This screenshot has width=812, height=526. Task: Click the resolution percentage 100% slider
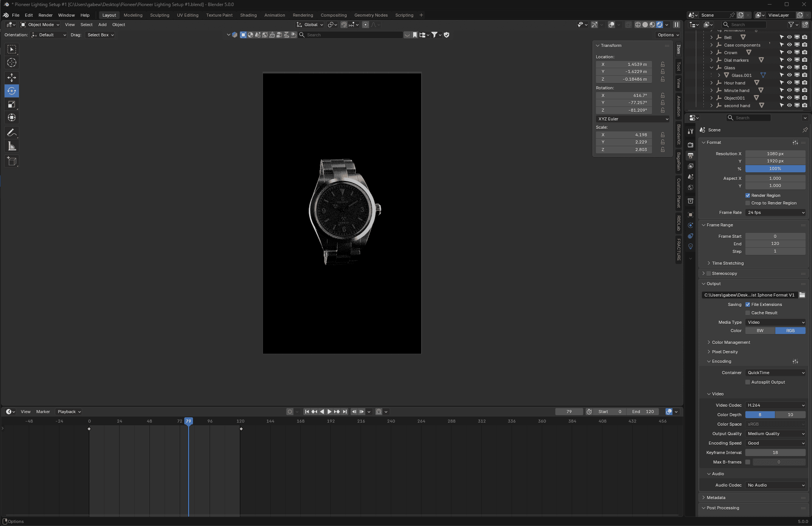(775, 169)
